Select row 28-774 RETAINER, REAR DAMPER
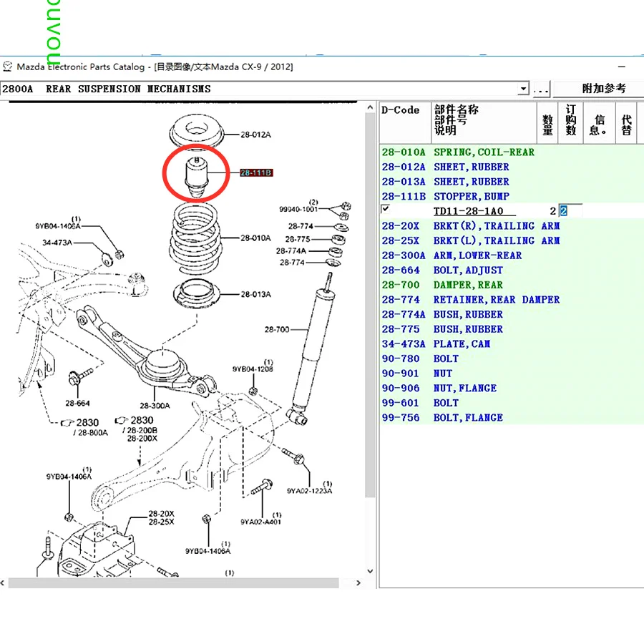Image resolution: width=644 pixels, height=644 pixels. tap(512, 300)
